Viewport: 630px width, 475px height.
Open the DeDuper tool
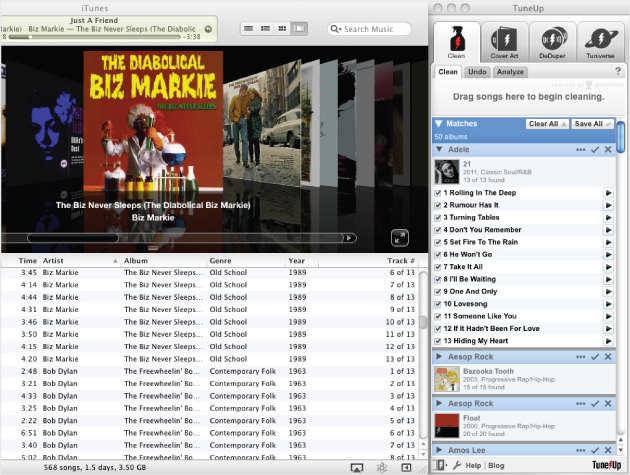[552, 42]
